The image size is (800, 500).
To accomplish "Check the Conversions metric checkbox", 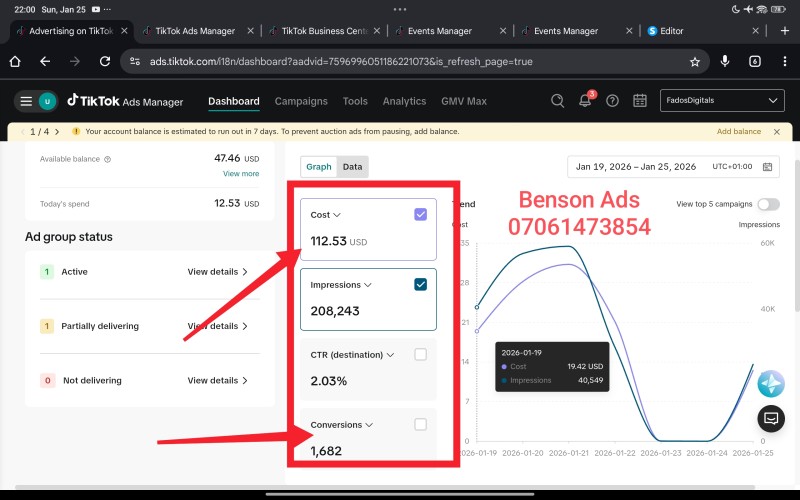I will click(x=420, y=424).
